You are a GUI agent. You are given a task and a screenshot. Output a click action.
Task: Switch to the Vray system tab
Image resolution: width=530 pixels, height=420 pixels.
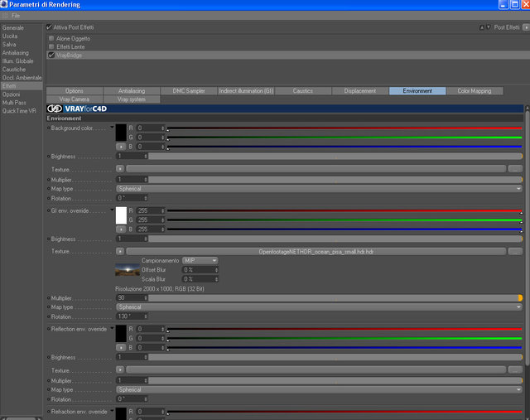click(132, 99)
